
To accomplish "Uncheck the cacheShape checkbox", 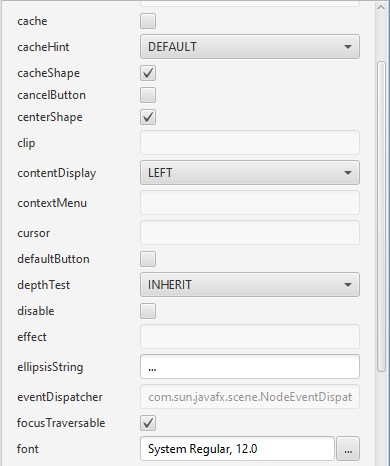I will (148, 73).
